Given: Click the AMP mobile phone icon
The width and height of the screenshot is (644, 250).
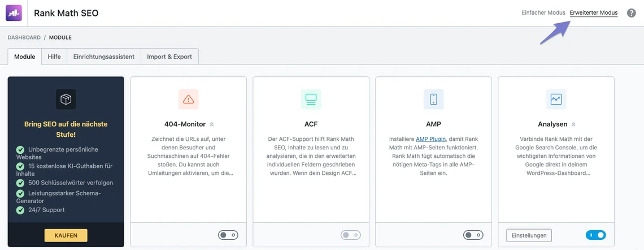Looking at the screenshot, I should pos(433,100).
